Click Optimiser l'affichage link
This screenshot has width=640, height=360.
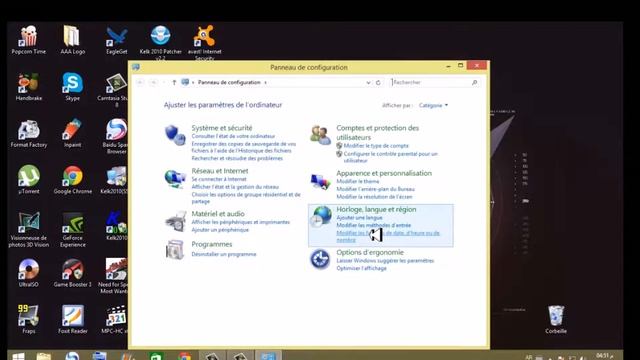click(361, 268)
